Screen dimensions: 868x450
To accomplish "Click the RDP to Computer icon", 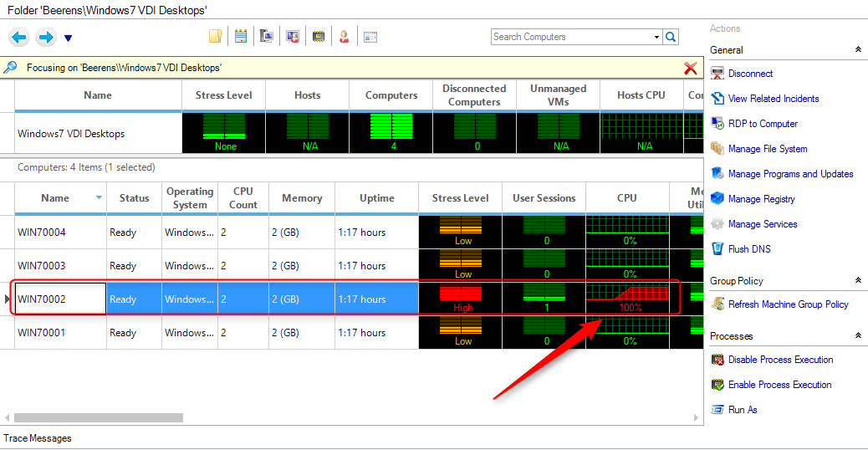I will 717,124.
